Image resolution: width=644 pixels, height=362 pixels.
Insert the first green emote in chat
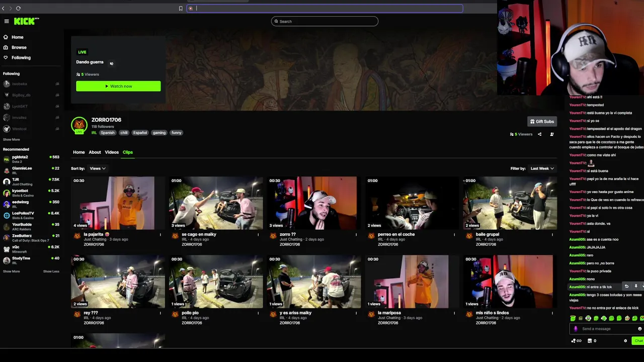pos(573,318)
